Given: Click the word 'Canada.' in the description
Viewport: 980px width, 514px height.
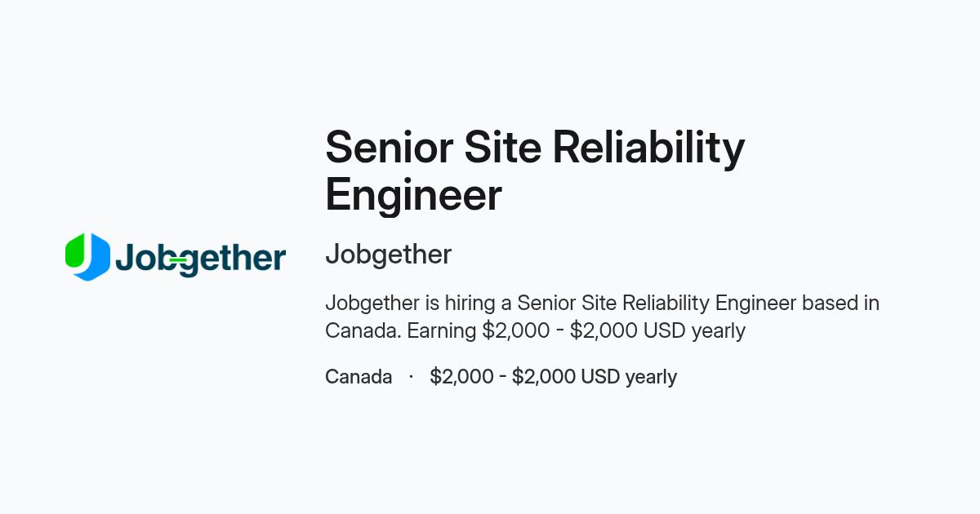Looking at the screenshot, I should coord(363,331).
